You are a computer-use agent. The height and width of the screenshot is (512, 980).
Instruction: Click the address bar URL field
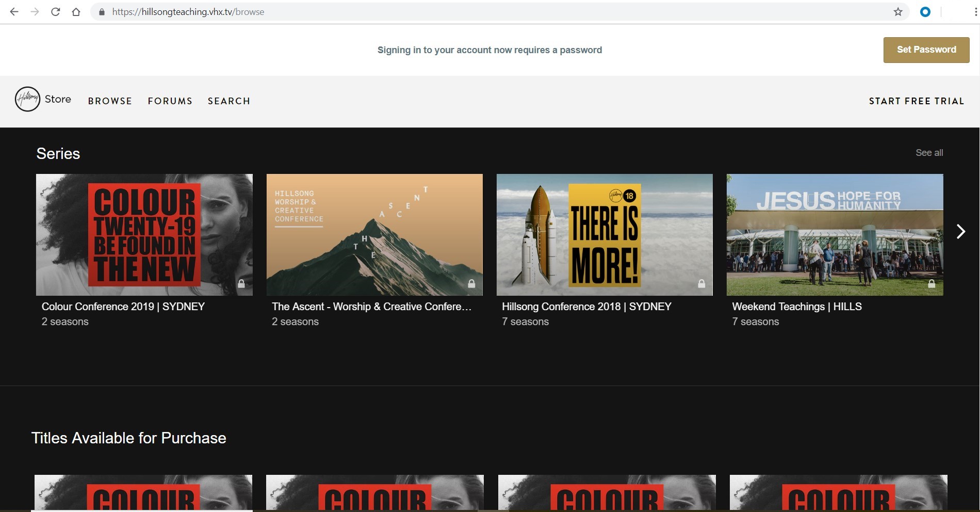click(464, 12)
